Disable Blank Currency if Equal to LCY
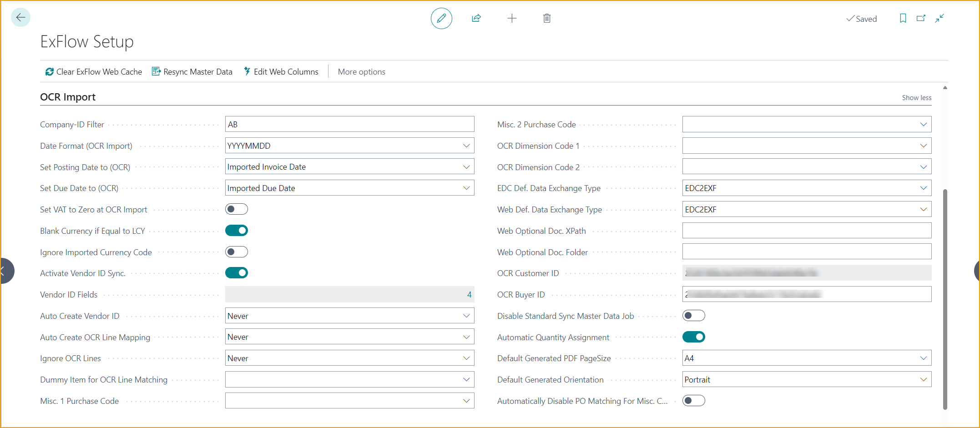The width and height of the screenshot is (980, 428). coord(237,231)
